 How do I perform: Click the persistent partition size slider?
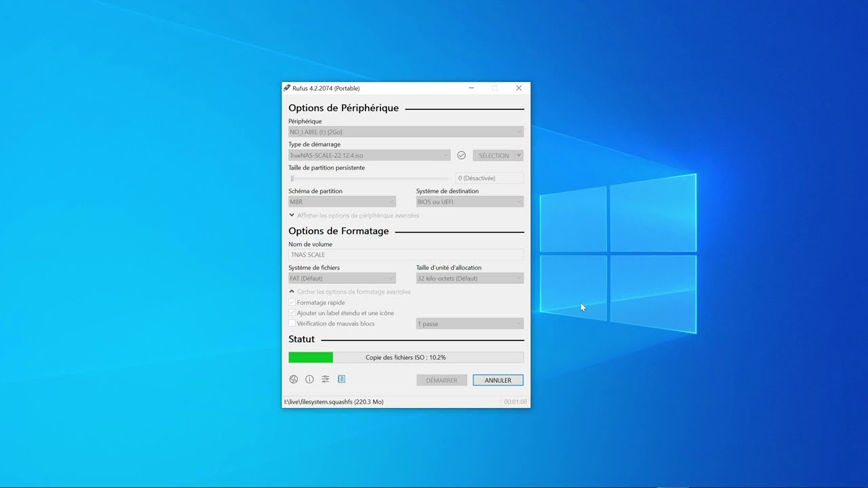point(369,178)
